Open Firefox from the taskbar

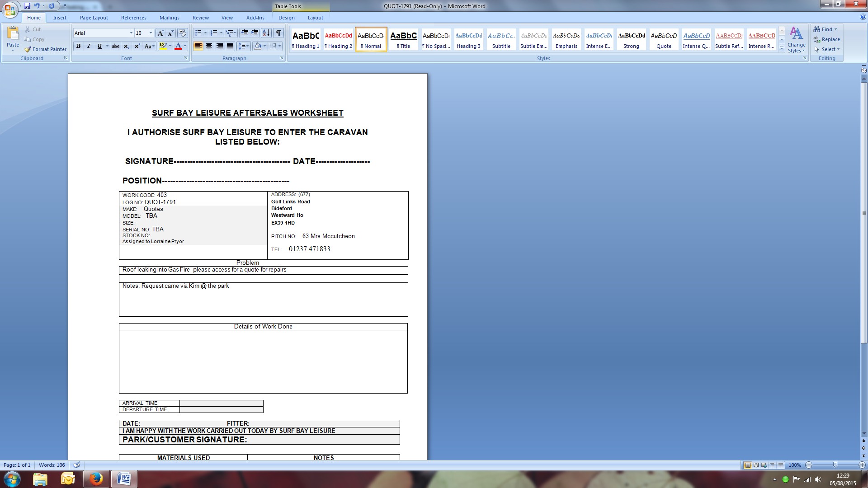pos(96,479)
